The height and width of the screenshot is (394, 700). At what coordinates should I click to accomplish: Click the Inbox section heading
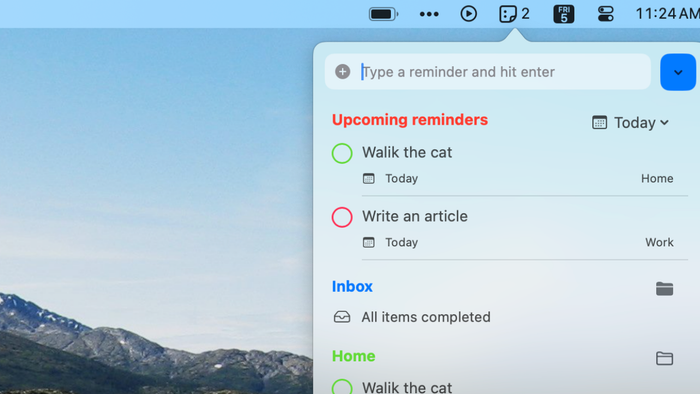tap(352, 286)
